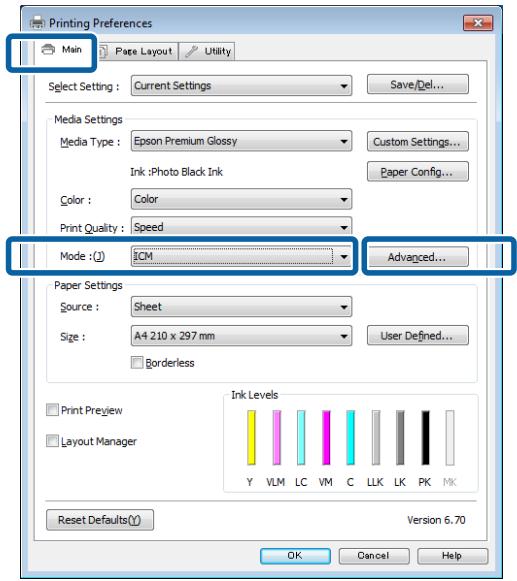Click the 'Ink :Photo Black Ink' text
This screenshot has height=581, width=517.
click(x=176, y=172)
